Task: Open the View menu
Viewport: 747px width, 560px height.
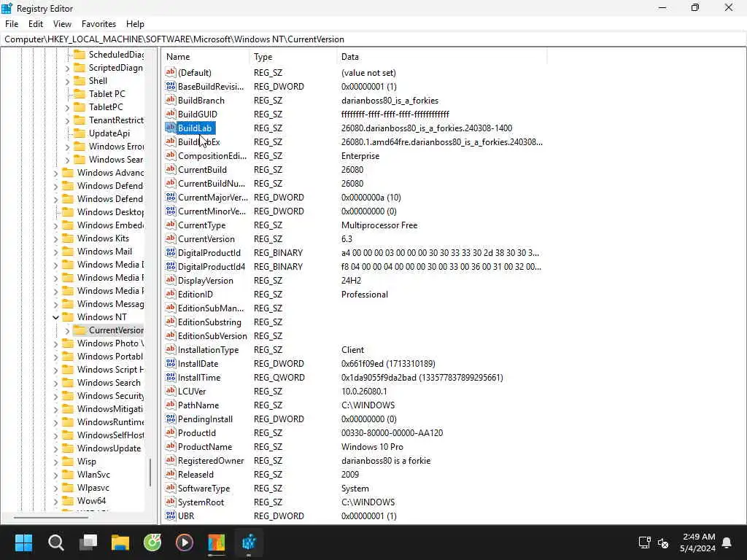Action: coord(62,24)
